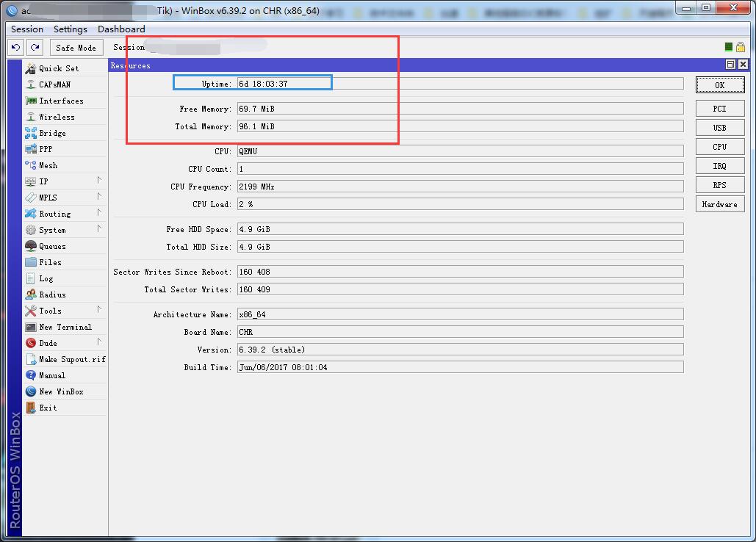
Task: Click the Redo arrow toolbar button
Action: point(35,47)
